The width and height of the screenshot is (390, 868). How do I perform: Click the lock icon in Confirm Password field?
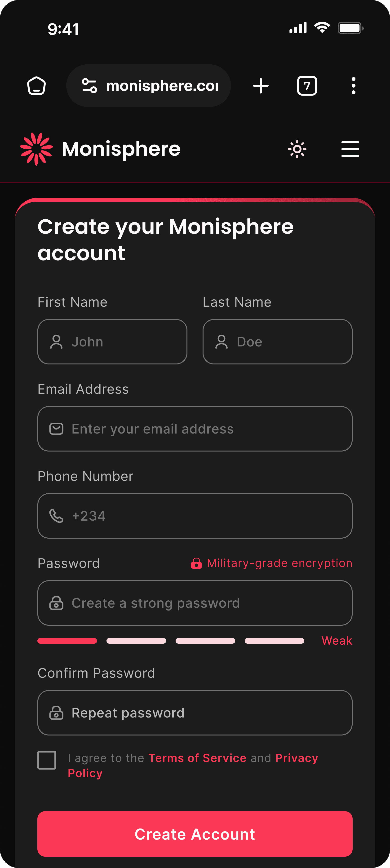pos(57,713)
